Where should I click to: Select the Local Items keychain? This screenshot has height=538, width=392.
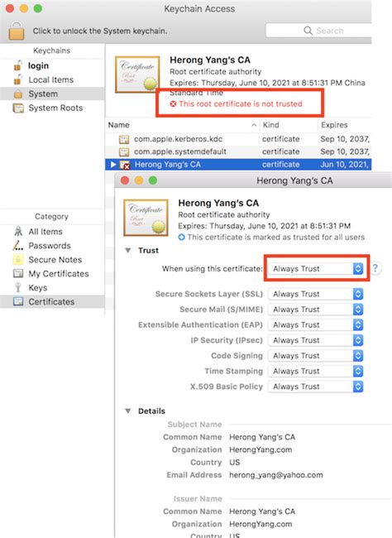(52, 79)
